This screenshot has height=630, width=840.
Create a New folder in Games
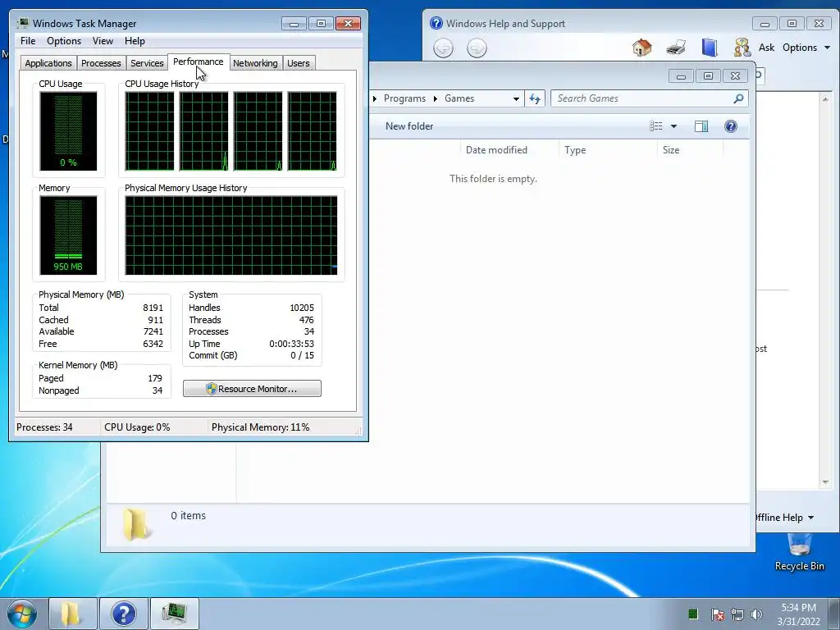409,126
